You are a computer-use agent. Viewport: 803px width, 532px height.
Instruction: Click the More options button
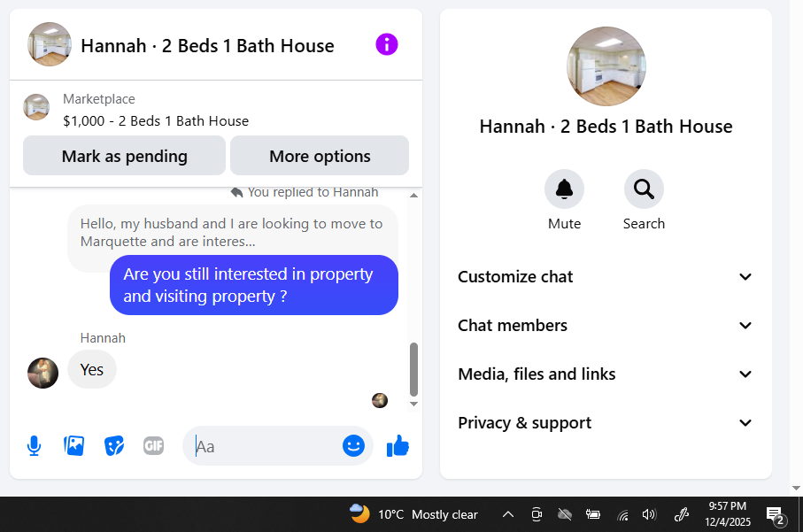[x=320, y=156]
